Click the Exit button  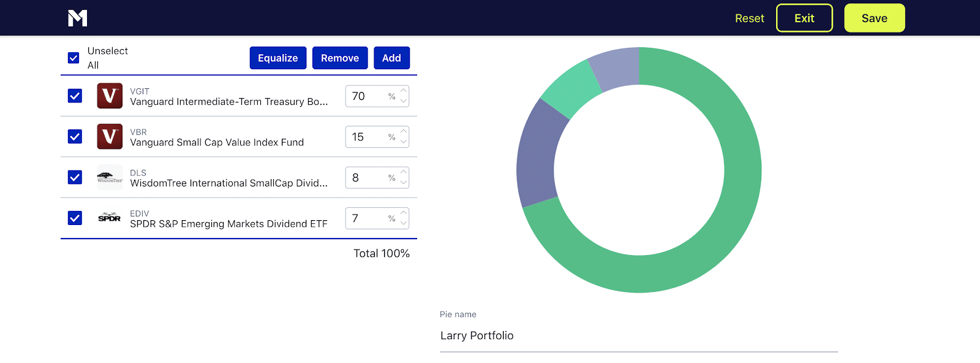click(804, 18)
